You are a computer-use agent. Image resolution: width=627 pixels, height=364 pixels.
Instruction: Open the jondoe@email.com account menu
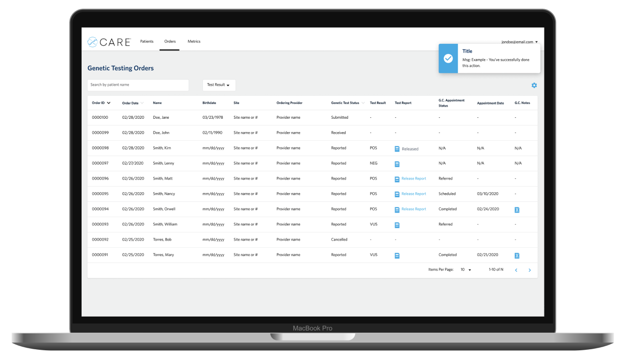click(519, 42)
